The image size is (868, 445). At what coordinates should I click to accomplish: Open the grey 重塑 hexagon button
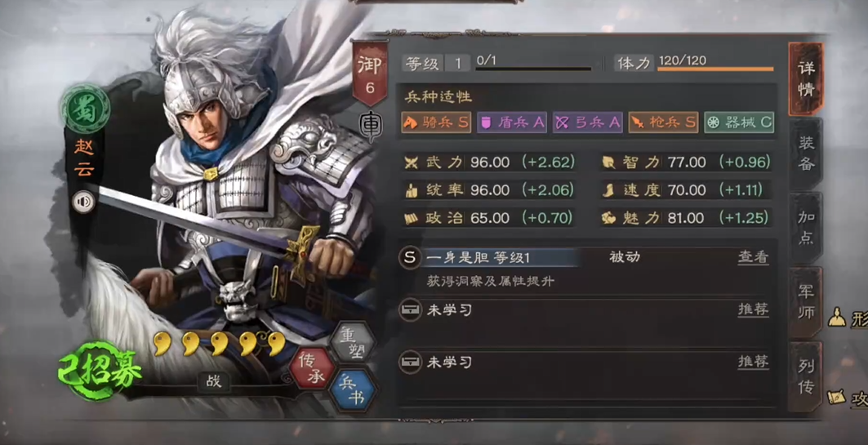(351, 343)
